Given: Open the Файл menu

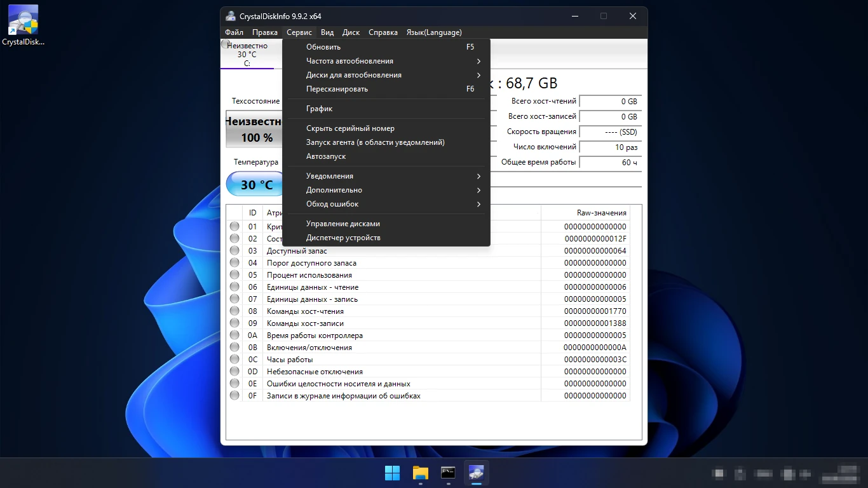Looking at the screenshot, I should pos(234,32).
